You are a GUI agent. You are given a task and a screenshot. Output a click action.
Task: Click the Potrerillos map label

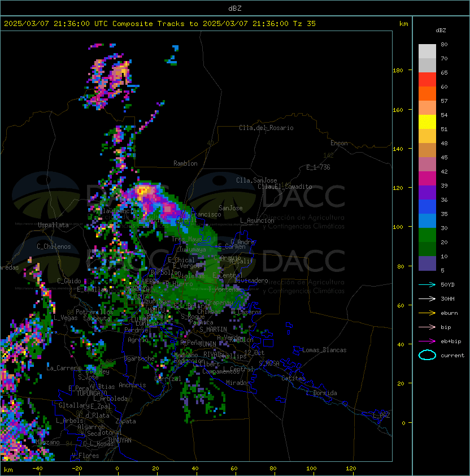coord(94,312)
